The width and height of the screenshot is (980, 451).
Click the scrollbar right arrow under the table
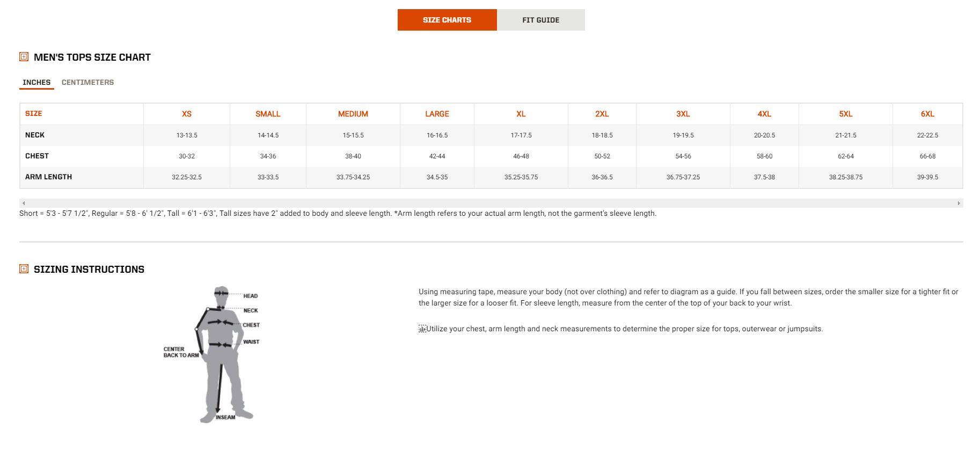click(959, 203)
